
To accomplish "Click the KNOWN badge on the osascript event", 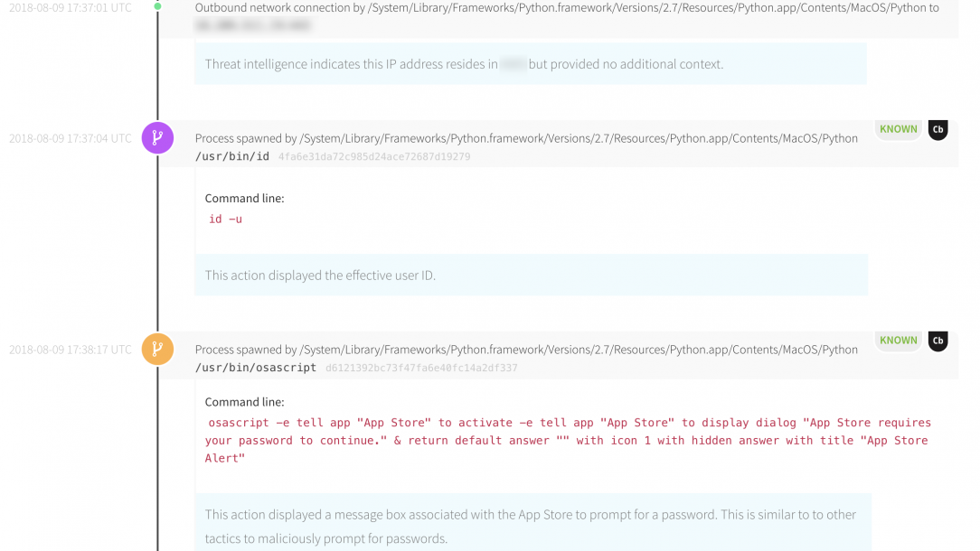I will (898, 341).
